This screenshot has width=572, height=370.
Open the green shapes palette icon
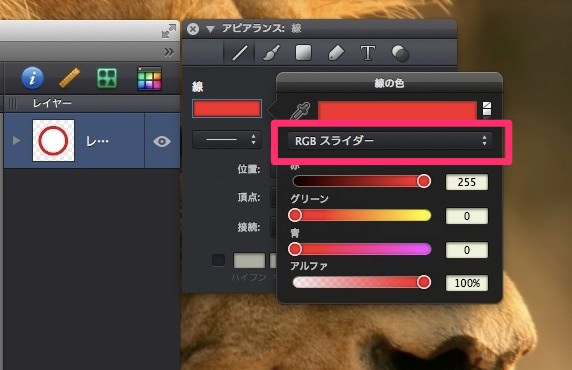pos(107,78)
